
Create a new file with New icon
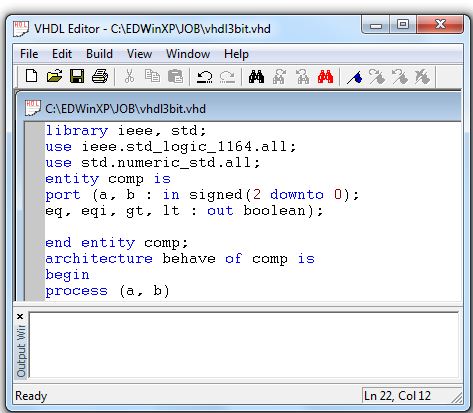pyautogui.click(x=31, y=76)
